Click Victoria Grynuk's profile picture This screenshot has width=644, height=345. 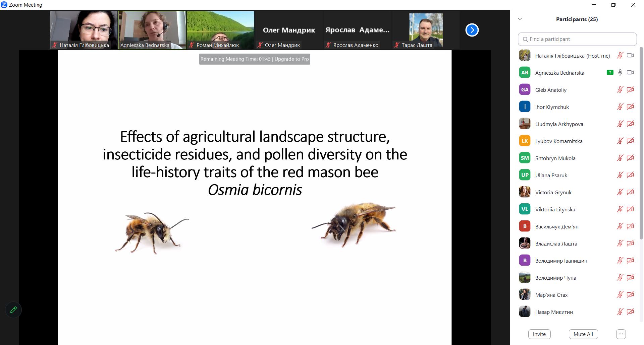525,192
